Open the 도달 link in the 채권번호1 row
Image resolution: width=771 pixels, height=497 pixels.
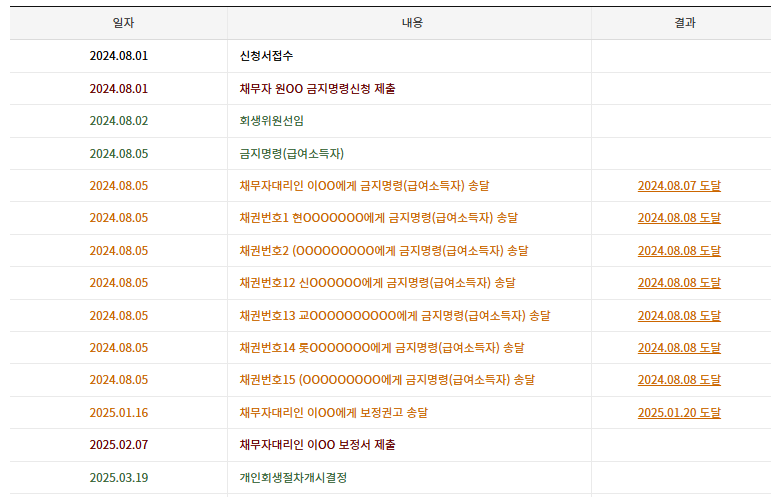[679, 218]
